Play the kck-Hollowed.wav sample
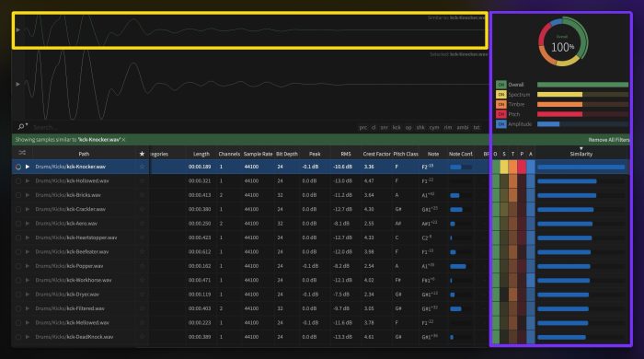The image size is (644, 359). click(x=28, y=180)
